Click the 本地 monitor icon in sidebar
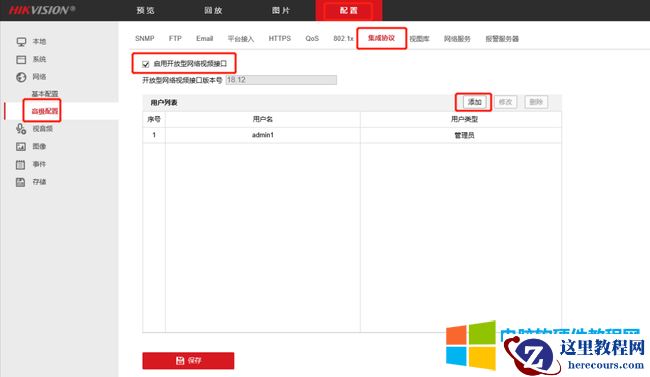The width and height of the screenshot is (650, 377). pos(21,41)
